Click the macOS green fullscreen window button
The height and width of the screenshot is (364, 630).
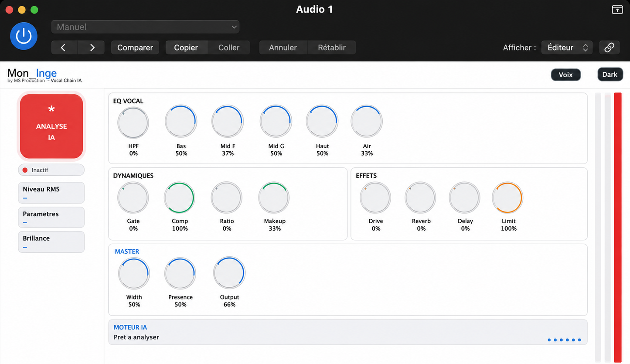[34, 10]
